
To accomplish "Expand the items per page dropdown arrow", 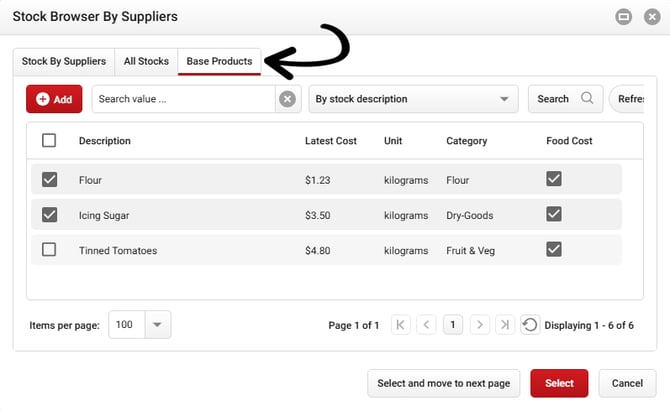I will click(157, 325).
